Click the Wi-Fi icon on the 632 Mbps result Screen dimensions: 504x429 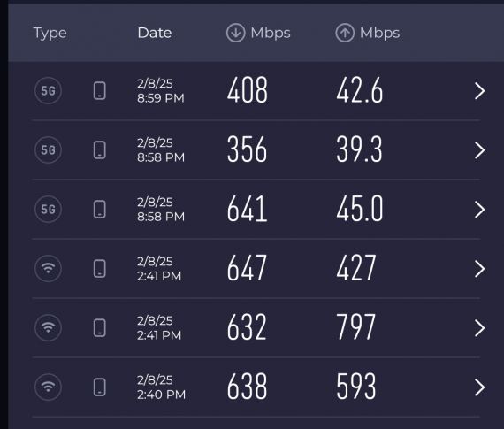tap(49, 327)
